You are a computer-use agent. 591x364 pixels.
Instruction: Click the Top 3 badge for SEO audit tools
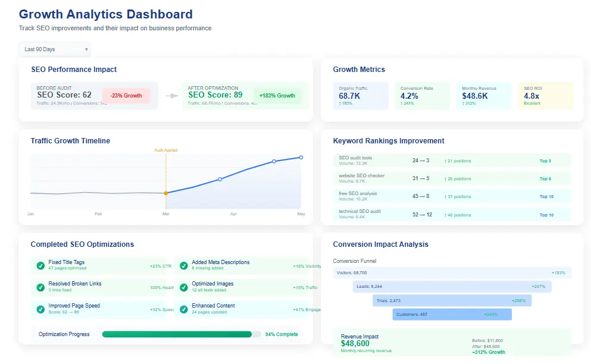pos(546,161)
